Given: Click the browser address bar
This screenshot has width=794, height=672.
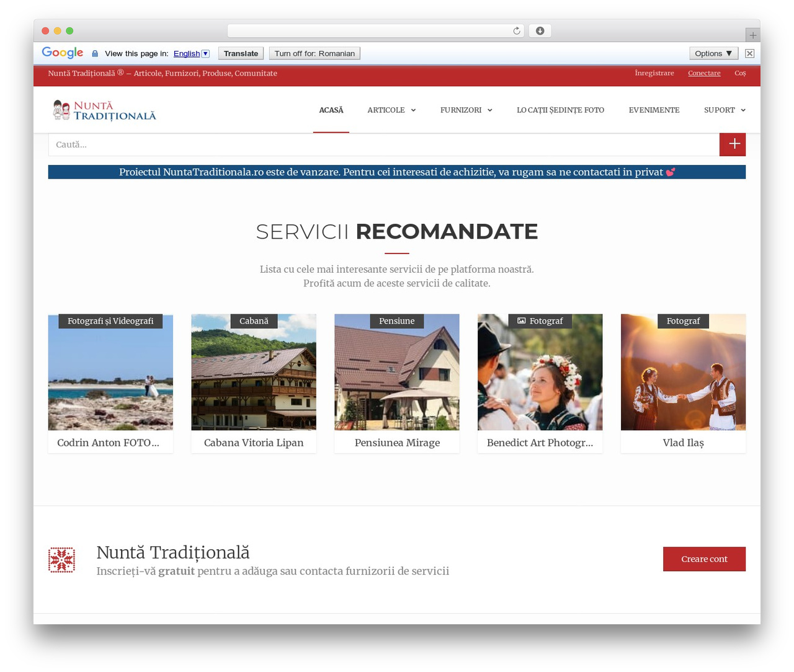Looking at the screenshot, I should (x=376, y=31).
